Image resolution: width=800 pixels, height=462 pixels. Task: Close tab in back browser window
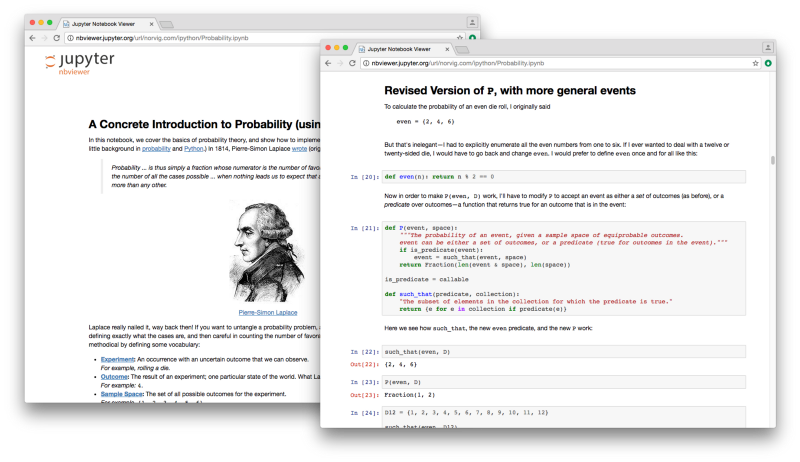coord(151,24)
